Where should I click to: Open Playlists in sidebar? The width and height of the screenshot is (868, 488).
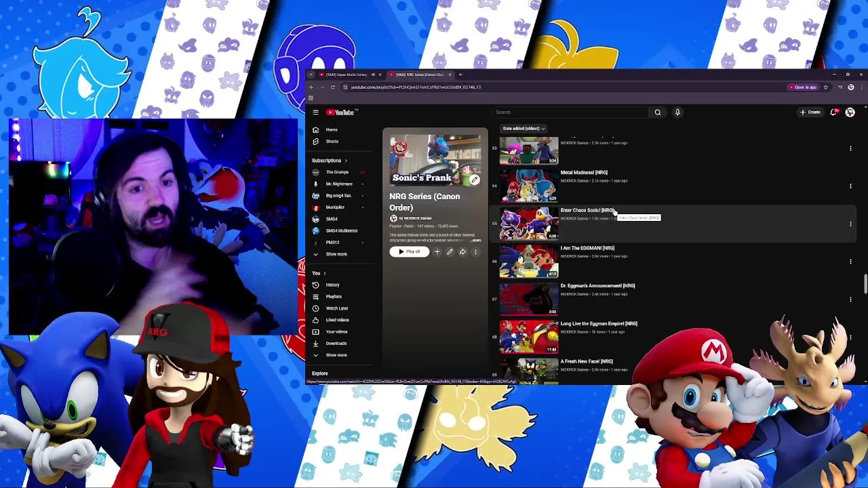(333, 297)
